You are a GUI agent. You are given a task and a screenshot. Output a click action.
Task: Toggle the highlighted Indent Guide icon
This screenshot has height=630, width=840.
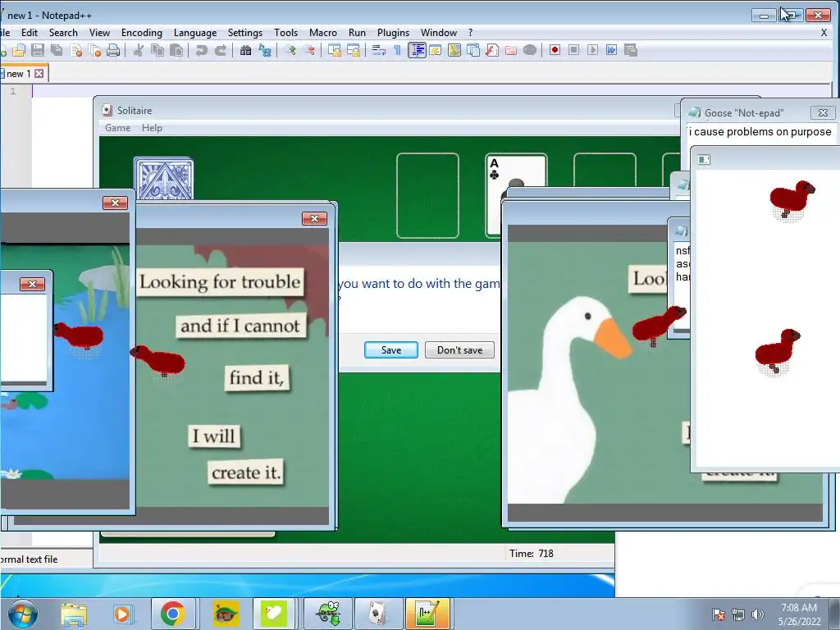[x=417, y=50]
